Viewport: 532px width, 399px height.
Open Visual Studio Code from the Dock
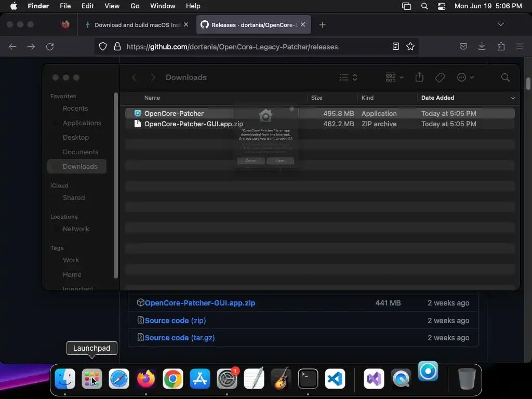(335, 379)
